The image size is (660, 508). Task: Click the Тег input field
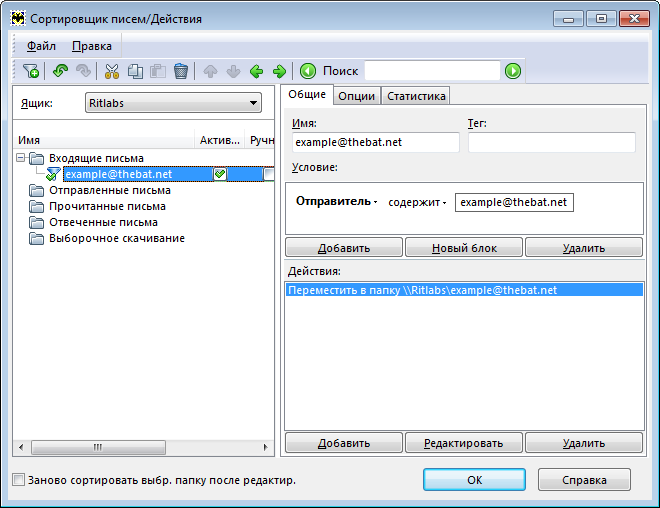coord(551,142)
